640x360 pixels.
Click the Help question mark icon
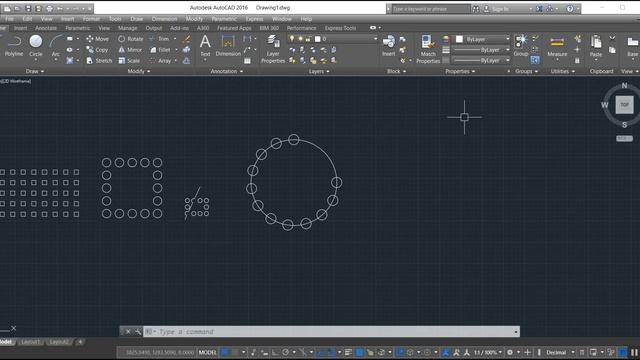tap(570, 8)
